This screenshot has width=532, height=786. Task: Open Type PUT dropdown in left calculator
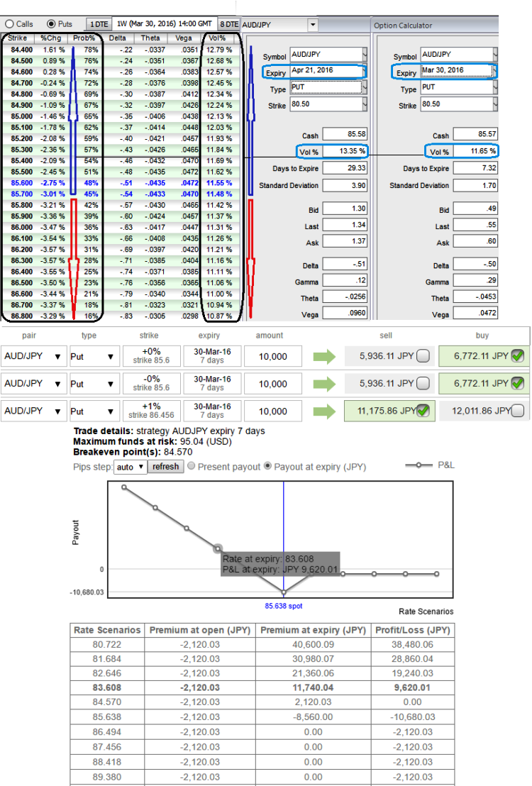365,87
